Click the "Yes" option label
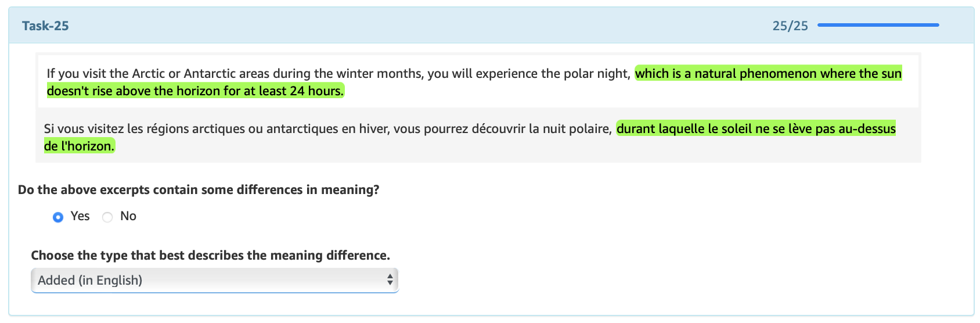The image size is (980, 323). tap(80, 216)
